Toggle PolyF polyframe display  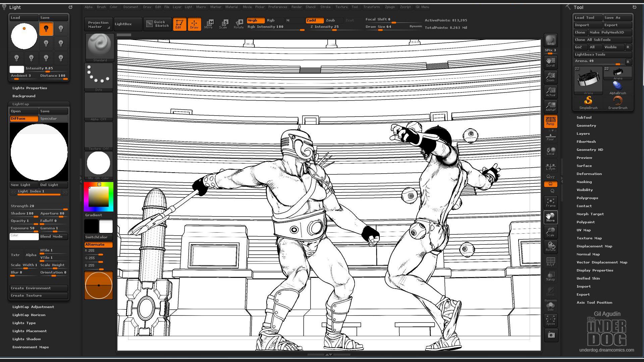click(x=550, y=261)
